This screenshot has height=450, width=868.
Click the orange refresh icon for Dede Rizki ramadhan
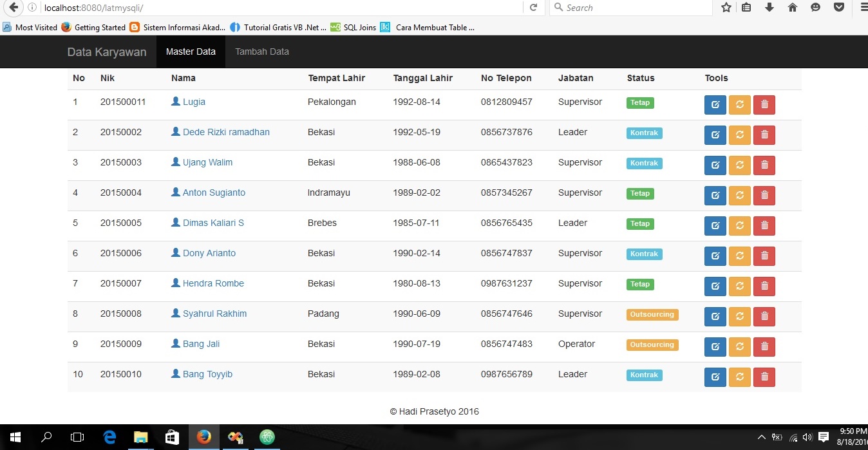click(739, 135)
